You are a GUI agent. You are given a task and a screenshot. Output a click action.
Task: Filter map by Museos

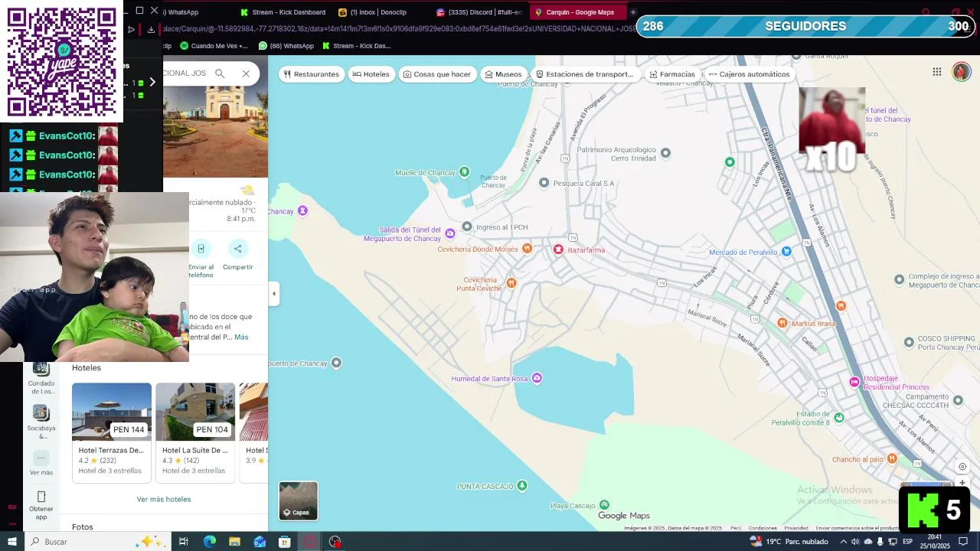click(502, 74)
